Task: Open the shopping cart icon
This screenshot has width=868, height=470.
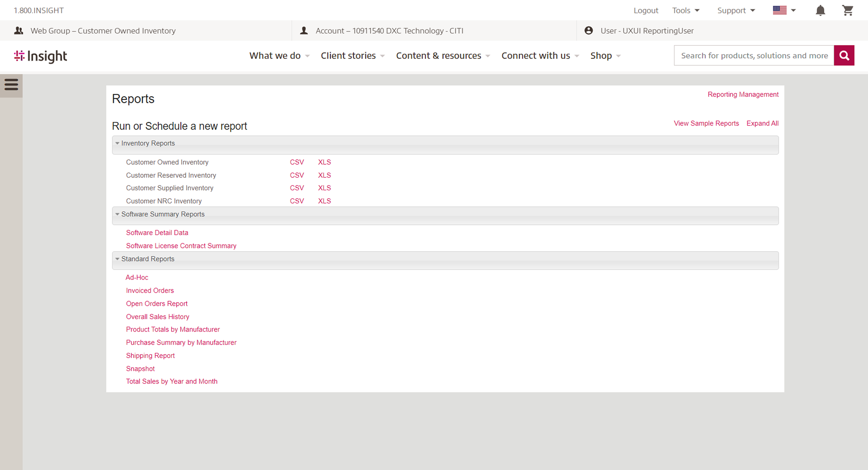Action: pyautogui.click(x=848, y=10)
